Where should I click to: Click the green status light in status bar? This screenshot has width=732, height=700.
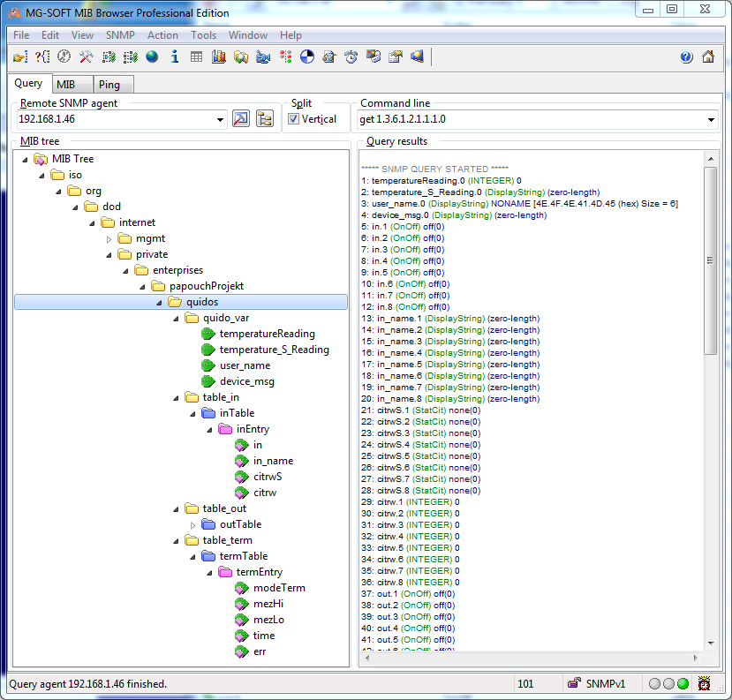click(x=683, y=683)
